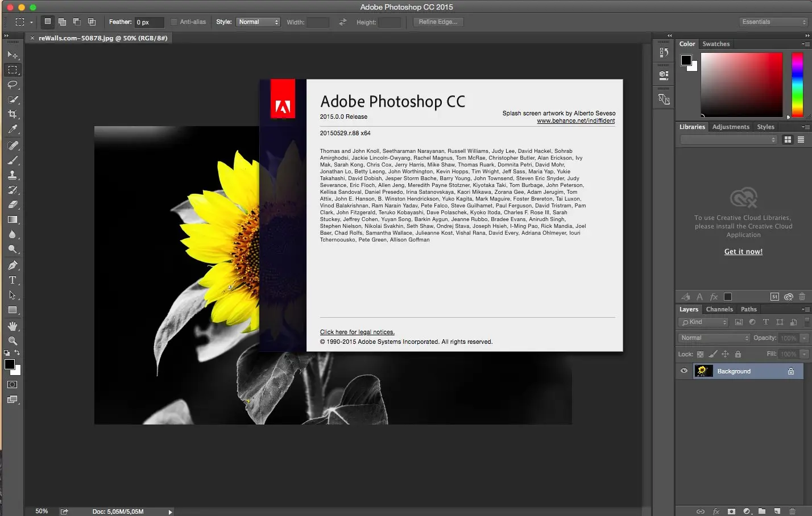Select the Lasso tool
This screenshot has height=516, width=812.
point(13,85)
